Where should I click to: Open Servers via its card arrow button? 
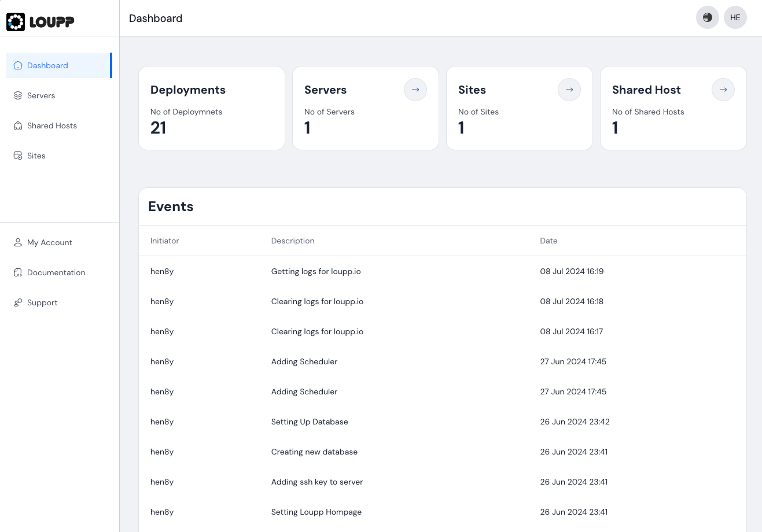click(415, 90)
